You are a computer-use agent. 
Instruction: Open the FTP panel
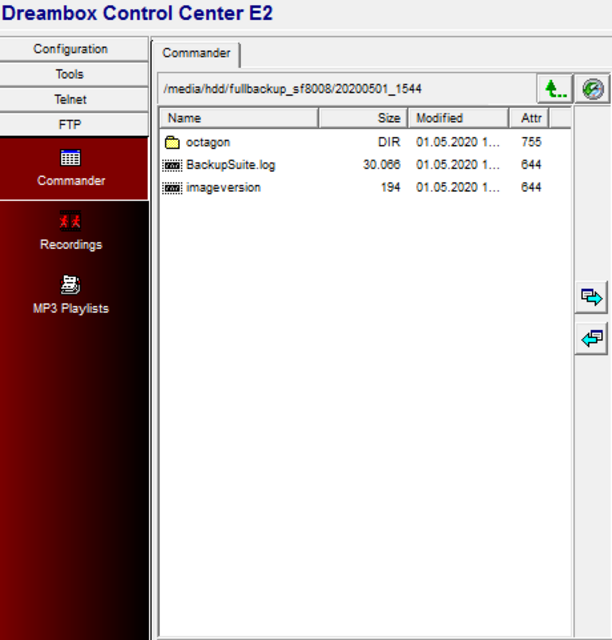coord(74,124)
